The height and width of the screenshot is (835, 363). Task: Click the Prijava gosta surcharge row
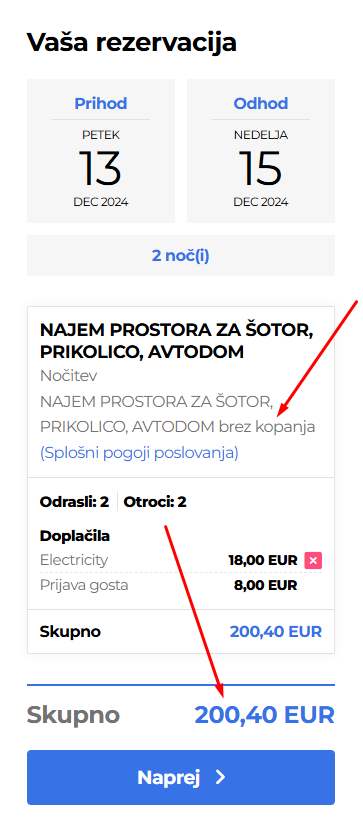[x=169, y=586]
